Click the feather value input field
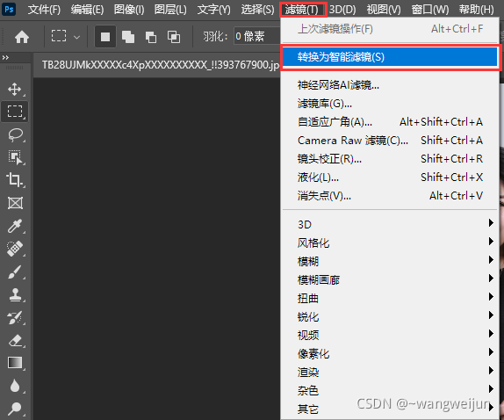The image size is (504, 420). tap(256, 36)
